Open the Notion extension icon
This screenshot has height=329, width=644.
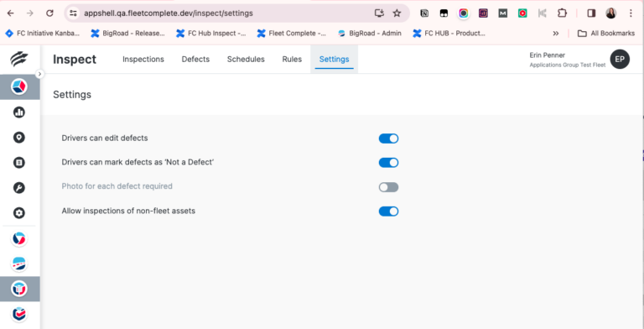[x=424, y=13]
